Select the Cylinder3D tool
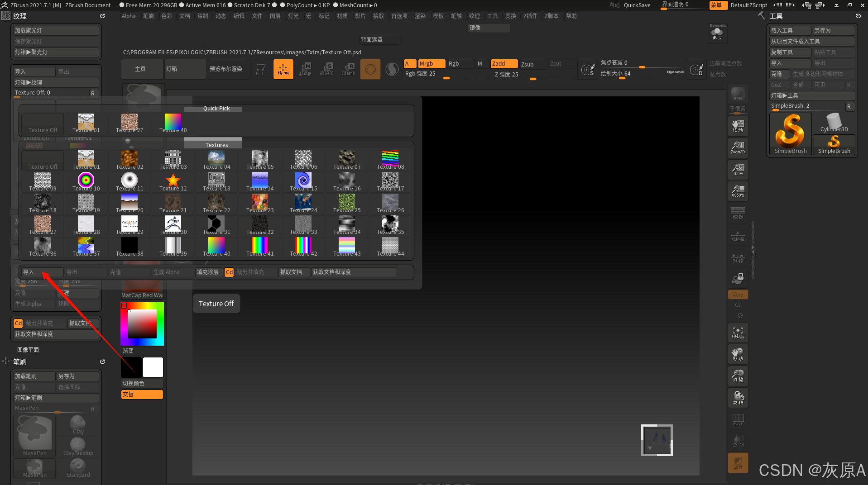The height and width of the screenshot is (485, 868). [834, 123]
